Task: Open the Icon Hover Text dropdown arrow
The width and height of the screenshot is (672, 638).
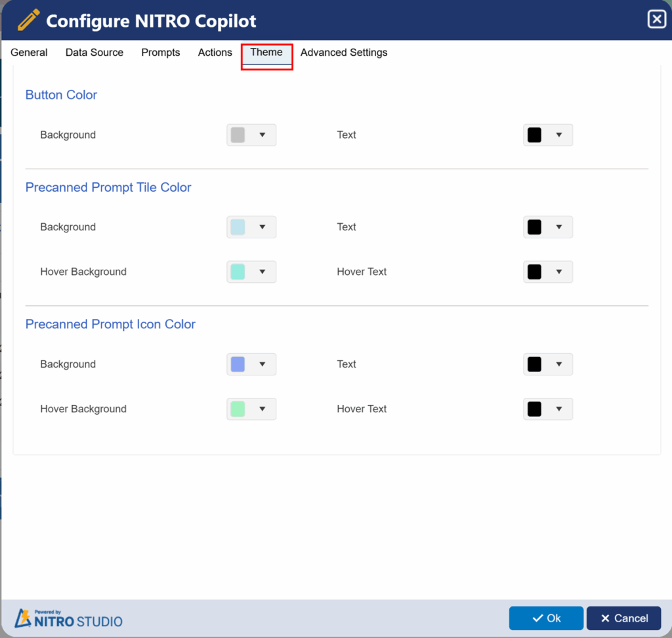Action: coord(559,409)
